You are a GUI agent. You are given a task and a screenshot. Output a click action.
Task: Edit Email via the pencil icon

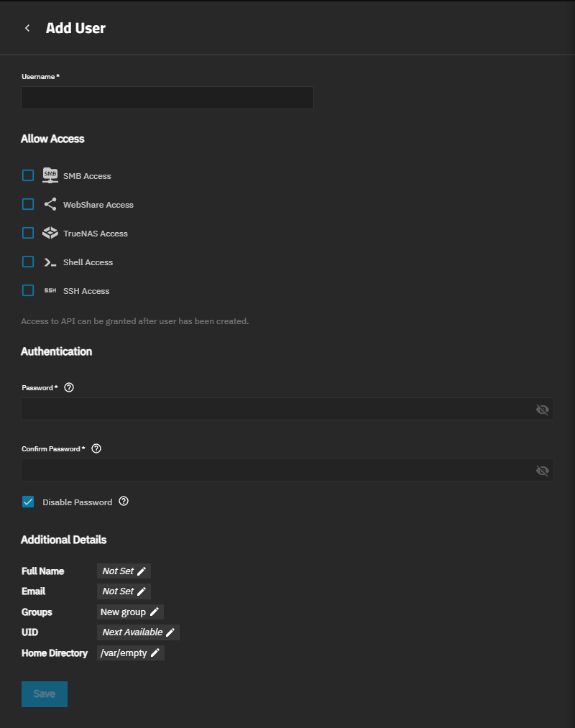142,591
